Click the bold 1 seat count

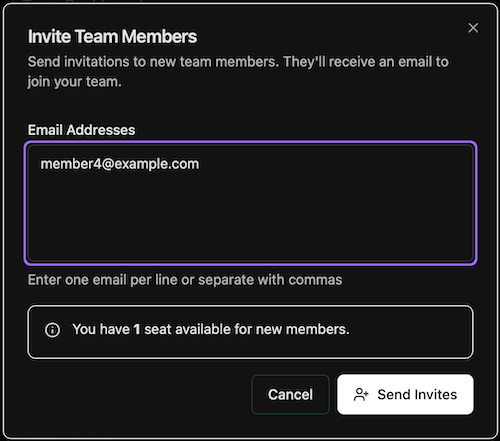click(137, 329)
